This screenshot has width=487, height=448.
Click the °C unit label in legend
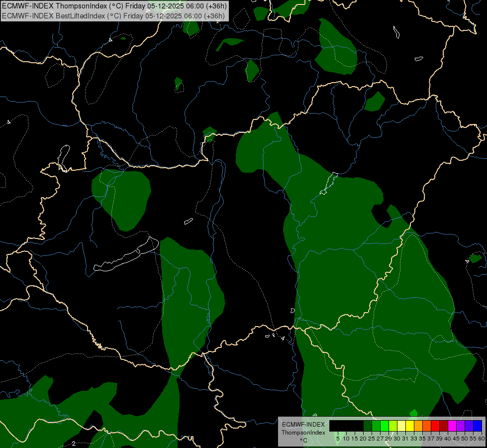pyautogui.click(x=303, y=440)
